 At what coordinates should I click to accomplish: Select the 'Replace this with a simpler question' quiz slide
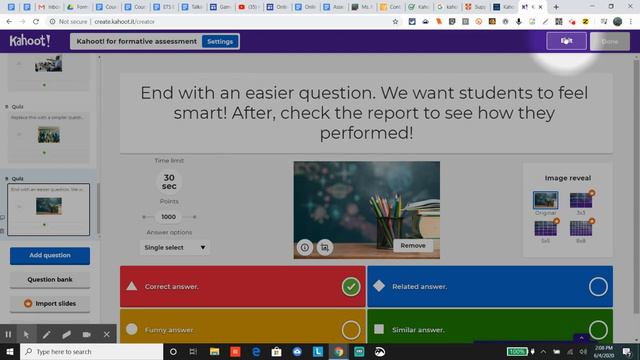point(49,137)
